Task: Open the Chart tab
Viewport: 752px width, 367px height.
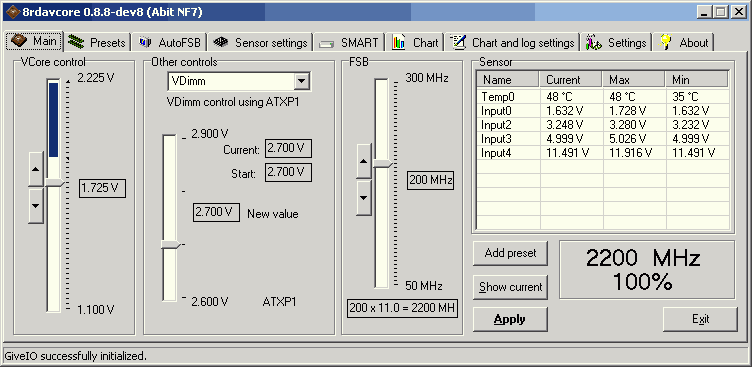Action: click(415, 42)
